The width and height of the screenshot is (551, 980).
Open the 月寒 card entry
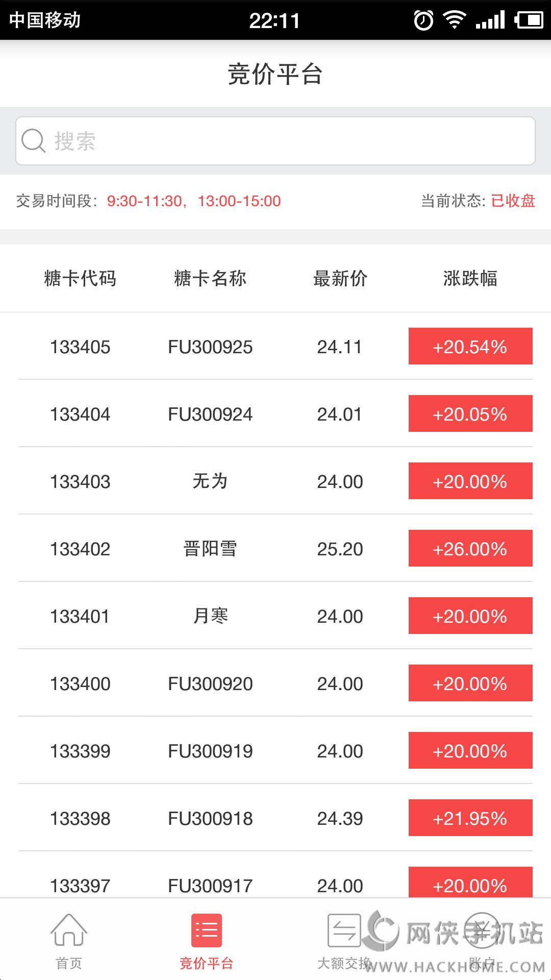click(x=210, y=616)
